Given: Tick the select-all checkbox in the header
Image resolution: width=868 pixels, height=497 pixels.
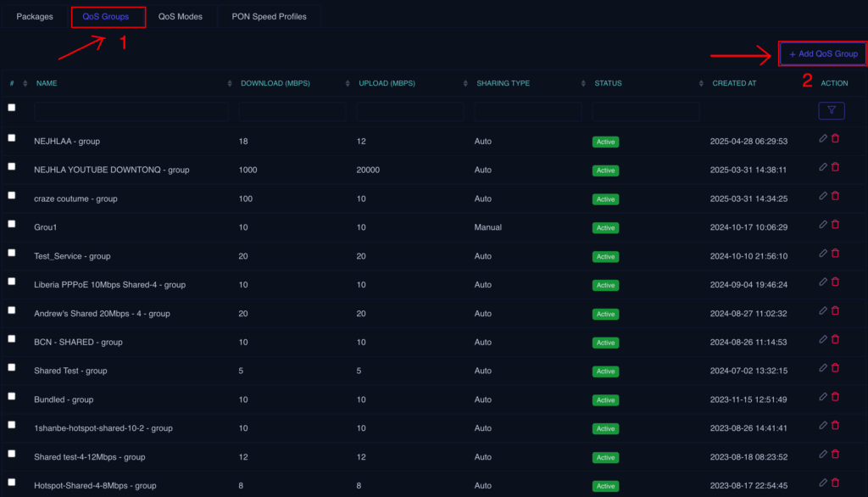Looking at the screenshot, I should point(11,108).
